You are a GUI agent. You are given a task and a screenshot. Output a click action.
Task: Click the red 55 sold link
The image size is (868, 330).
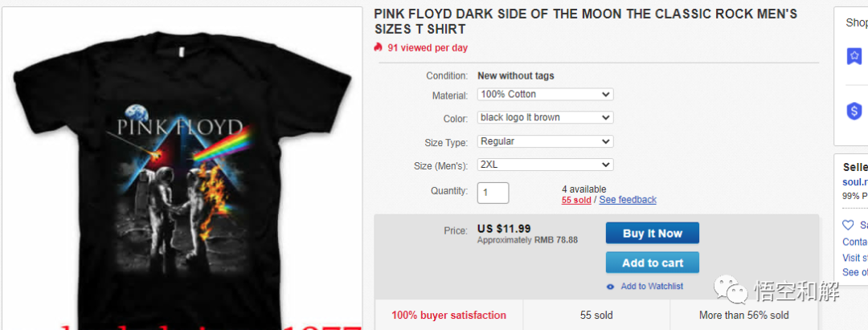click(576, 200)
